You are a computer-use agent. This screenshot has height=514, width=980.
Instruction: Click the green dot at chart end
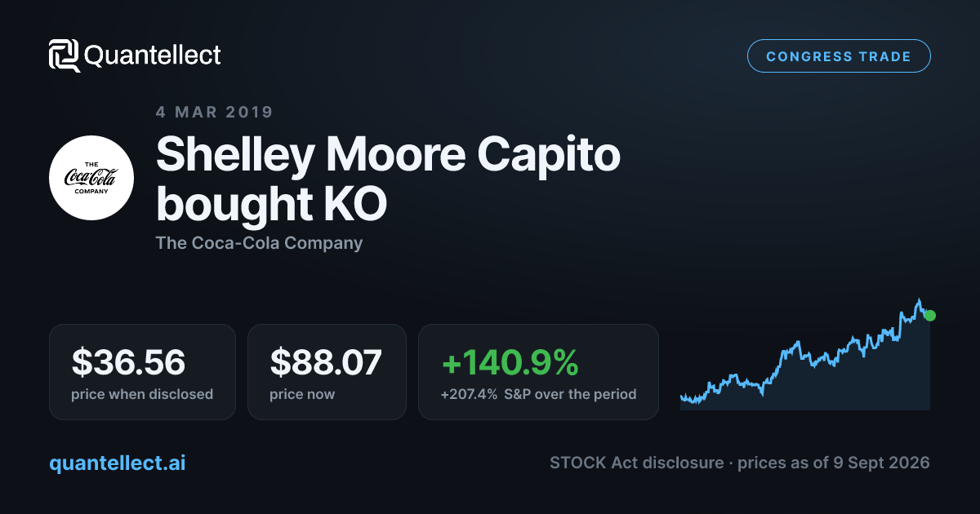[930, 316]
